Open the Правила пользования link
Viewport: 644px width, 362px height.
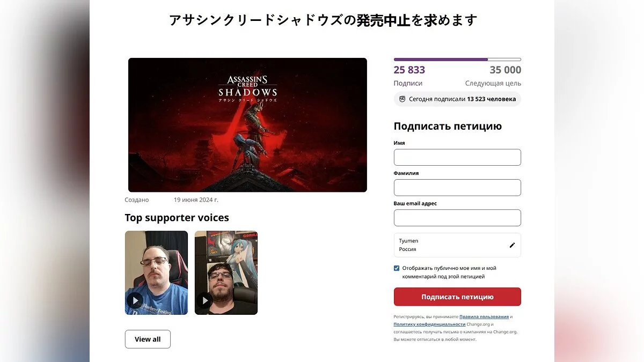point(484,316)
